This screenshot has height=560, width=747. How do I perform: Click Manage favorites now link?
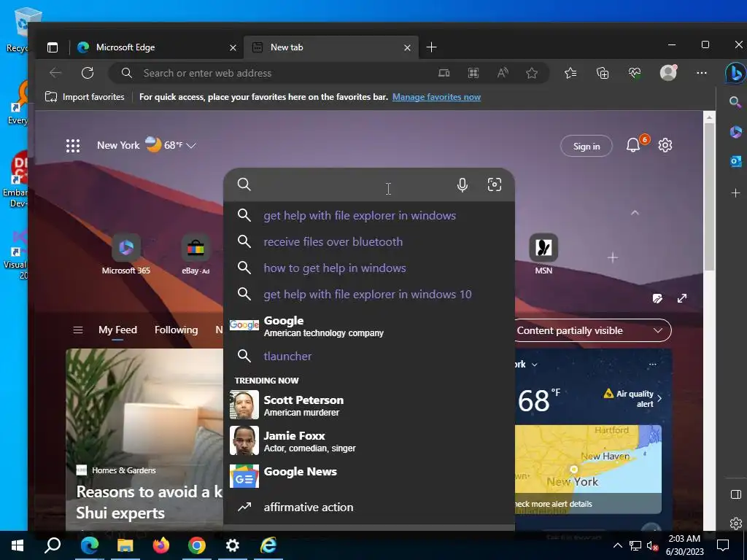436,97
